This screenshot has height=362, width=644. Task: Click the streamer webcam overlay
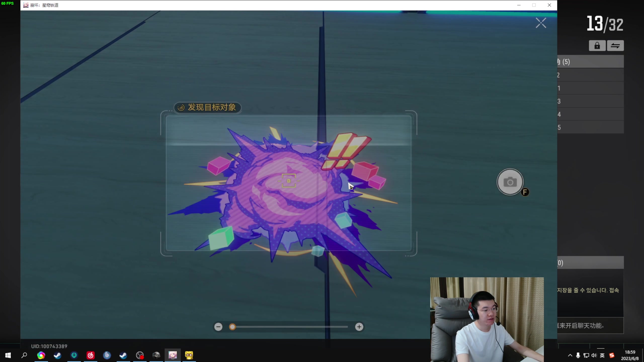tap(487, 320)
